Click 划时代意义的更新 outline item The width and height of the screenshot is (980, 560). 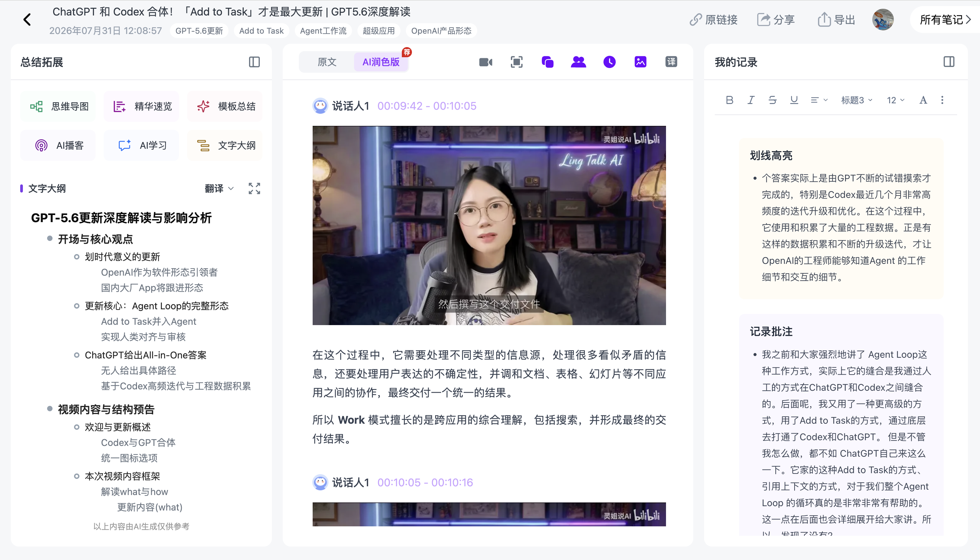coord(122,256)
